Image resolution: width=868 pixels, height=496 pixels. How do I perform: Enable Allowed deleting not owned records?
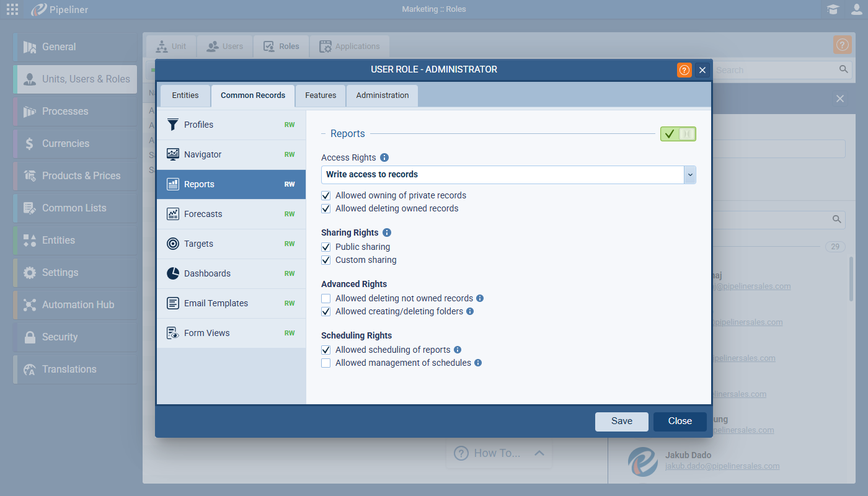coord(326,298)
